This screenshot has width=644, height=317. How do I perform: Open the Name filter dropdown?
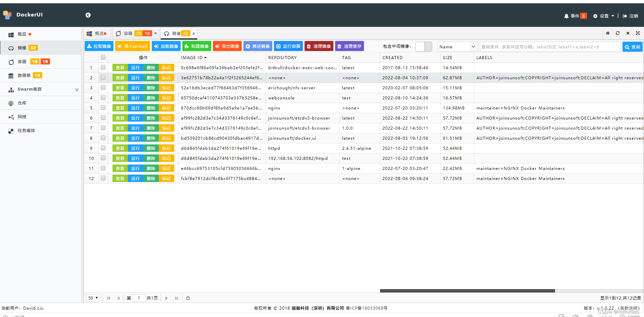pyautogui.click(x=458, y=47)
